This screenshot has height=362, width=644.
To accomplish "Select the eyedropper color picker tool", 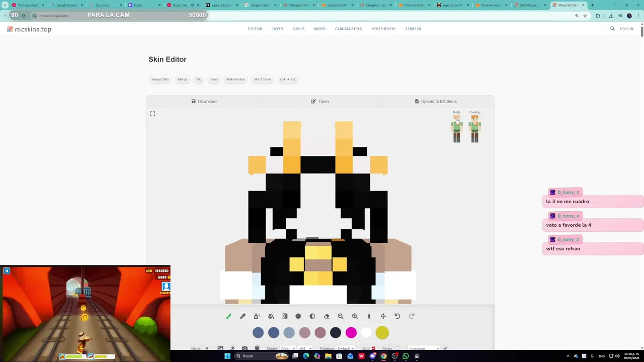I will pyautogui.click(x=243, y=316).
